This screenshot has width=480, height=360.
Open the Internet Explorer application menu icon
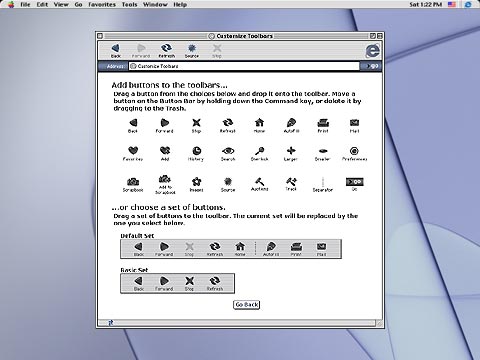pyautogui.click(x=468, y=4)
